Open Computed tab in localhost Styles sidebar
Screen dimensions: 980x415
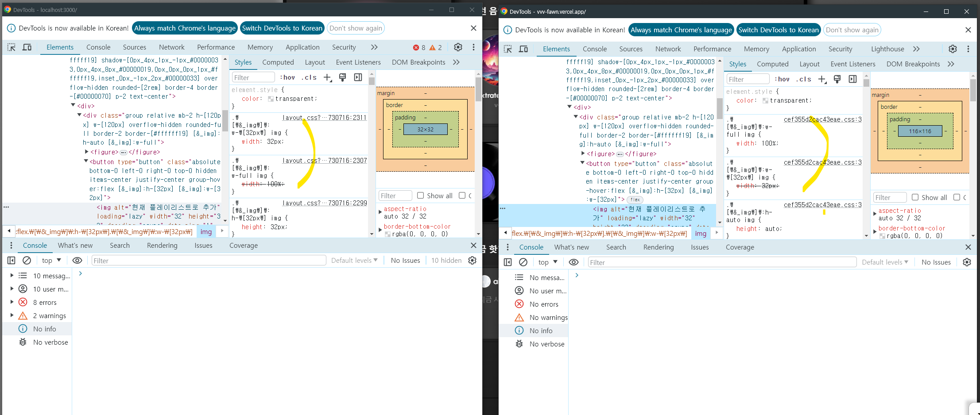click(278, 62)
